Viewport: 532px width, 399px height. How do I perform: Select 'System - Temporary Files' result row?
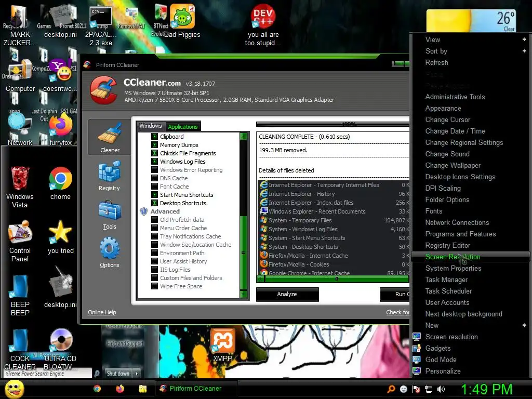[x=334, y=220]
